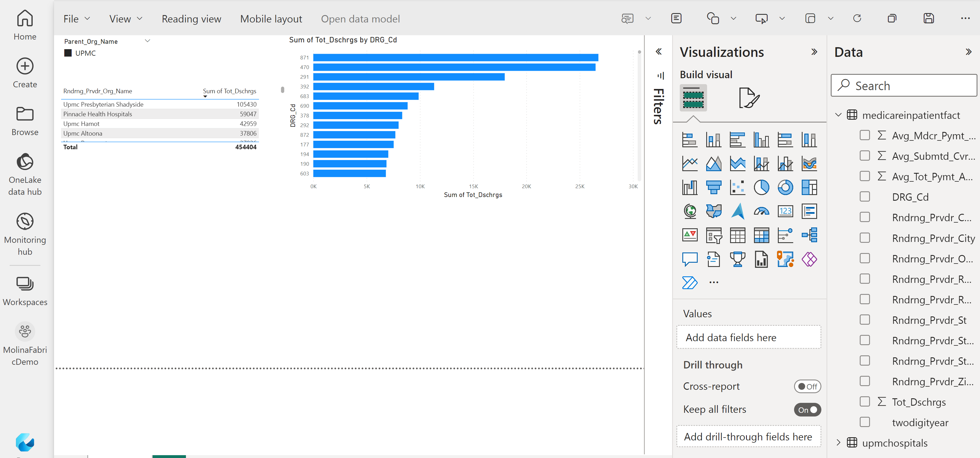Select the pie chart visualization icon
This screenshot has height=458, width=980.
pyautogui.click(x=761, y=188)
